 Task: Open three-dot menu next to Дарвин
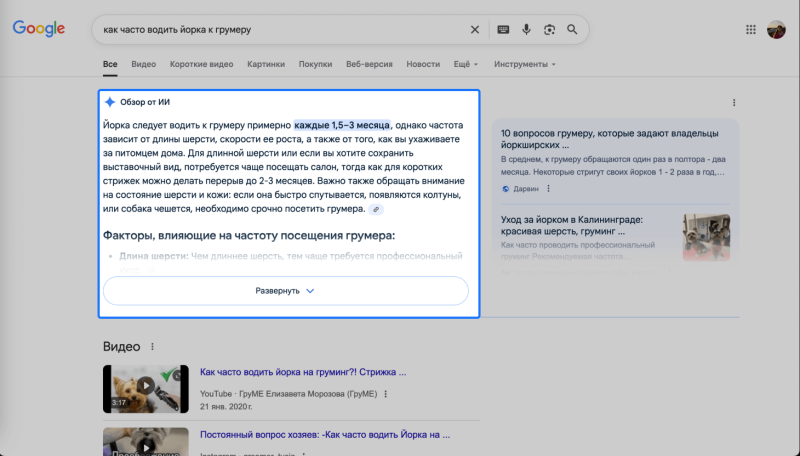[x=548, y=189]
